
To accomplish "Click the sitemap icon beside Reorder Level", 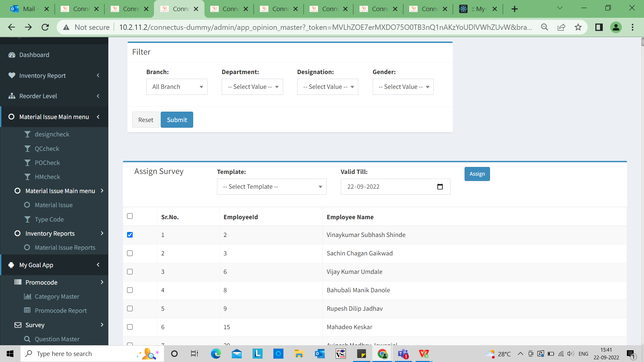I will pyautogui.click(x=12, y=96).
